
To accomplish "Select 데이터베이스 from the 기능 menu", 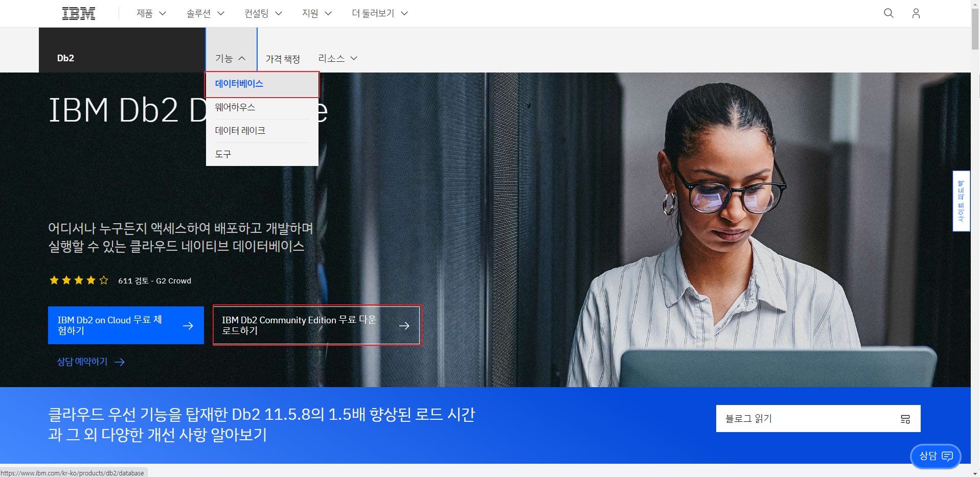I will [x=262, y=84].
